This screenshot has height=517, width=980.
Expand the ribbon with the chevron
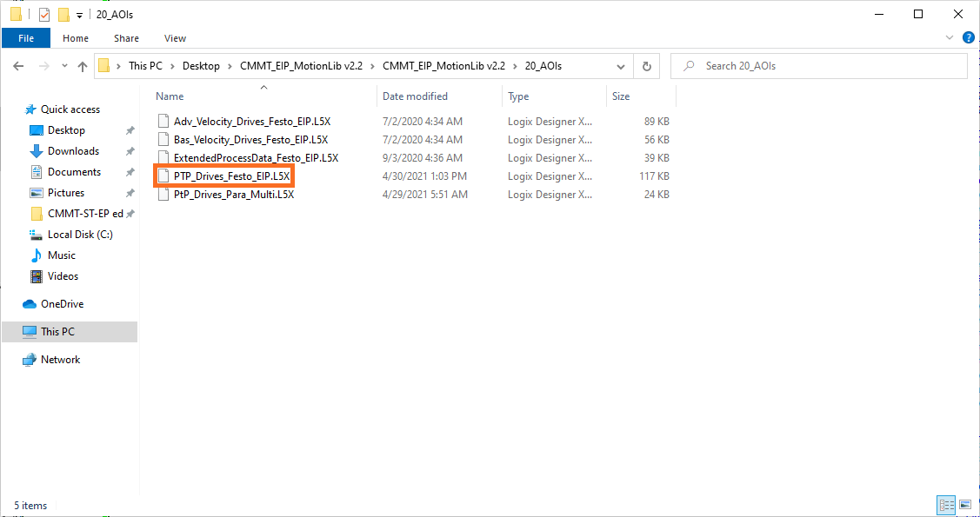[x=950, y=38]
